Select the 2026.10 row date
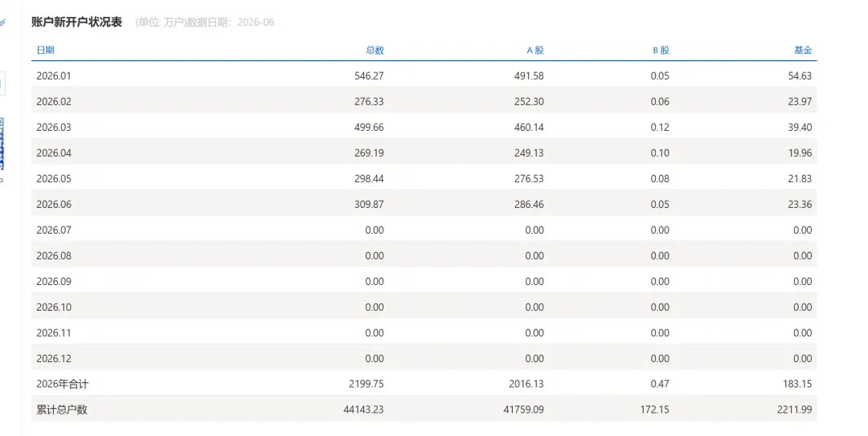Image resolution: width=868 pixels, height=436 pixels. coord(54,307)
